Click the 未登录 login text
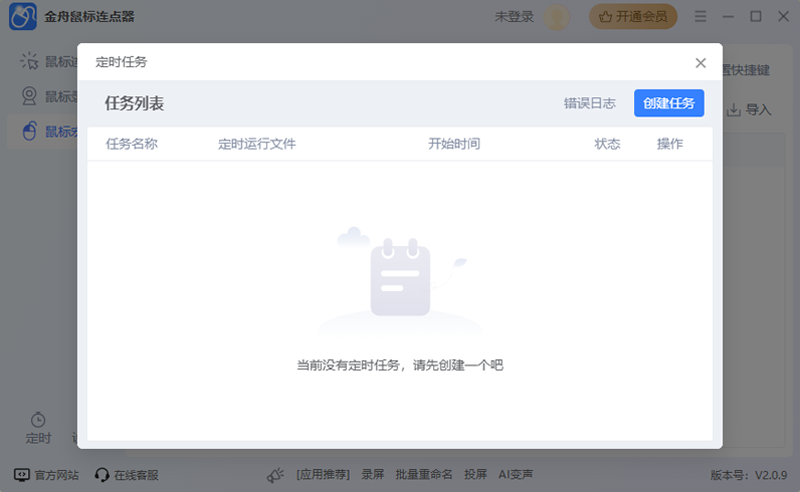This screenshot has width=800, height=492. tap(514, 17)
